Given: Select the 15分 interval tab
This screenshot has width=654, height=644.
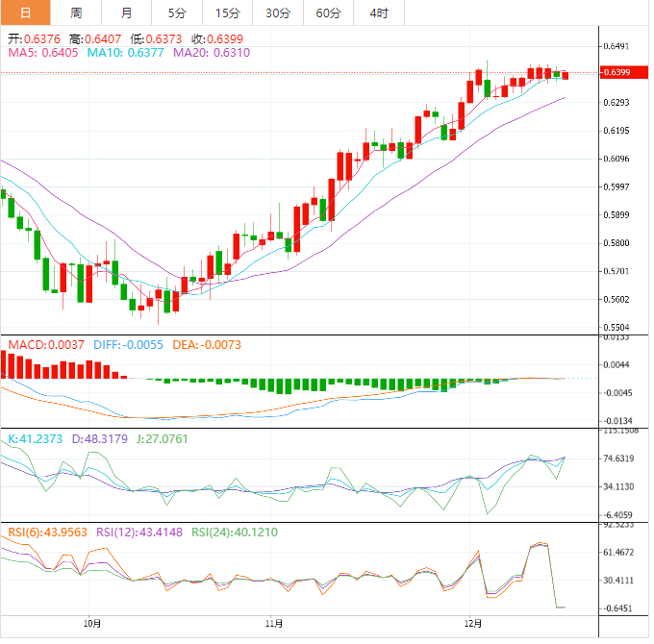Looking at the screenshot, I should pos(227,12).
